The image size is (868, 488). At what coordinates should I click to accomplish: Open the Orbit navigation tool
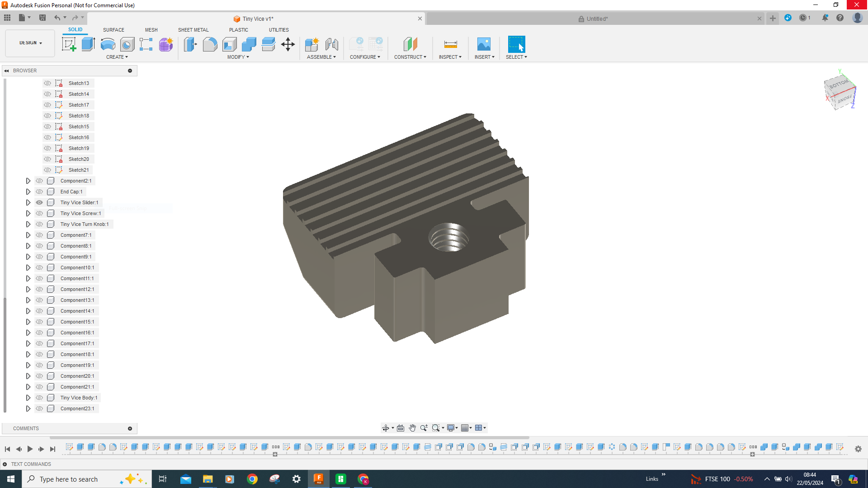point(386,428)
